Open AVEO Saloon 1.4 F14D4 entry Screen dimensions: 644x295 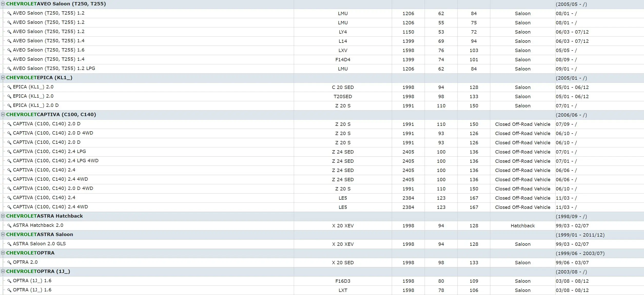(48, 59)
